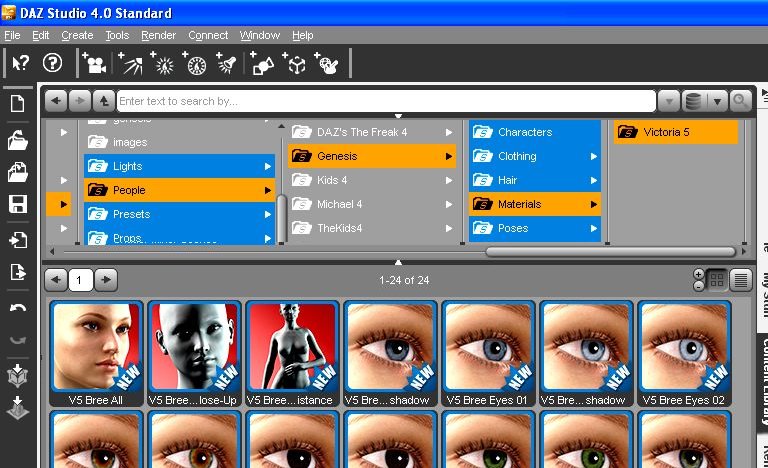Click the page number field showing 1
768x468 pixels.
(x=81, y=280)
